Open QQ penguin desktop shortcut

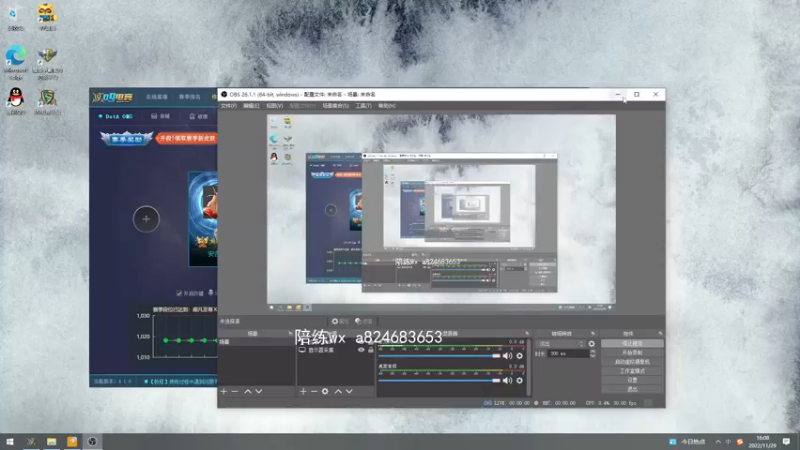pyautogui.click(x=16, y=100)
